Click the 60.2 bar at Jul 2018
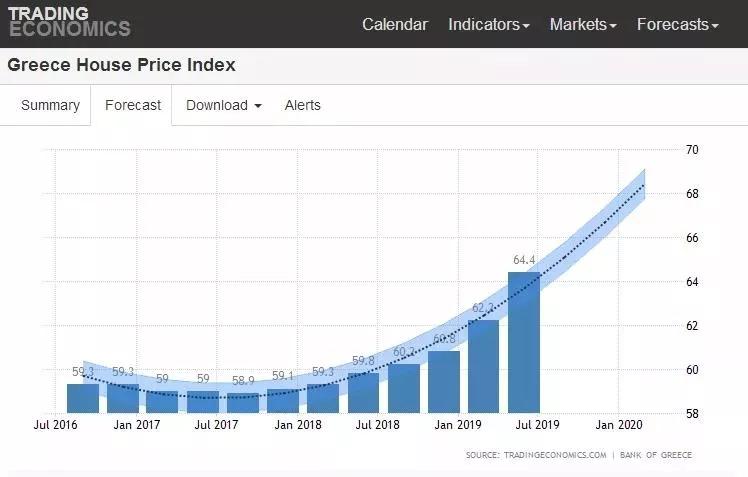Viewport: 748px width, 477px height. pos(404,388)
